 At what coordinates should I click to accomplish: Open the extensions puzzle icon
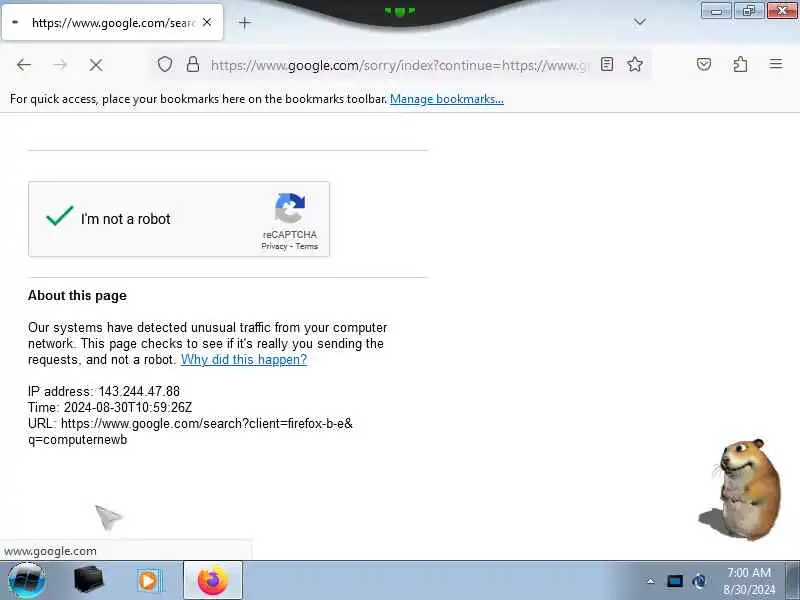pyautogui.click(x=740, y=64)
